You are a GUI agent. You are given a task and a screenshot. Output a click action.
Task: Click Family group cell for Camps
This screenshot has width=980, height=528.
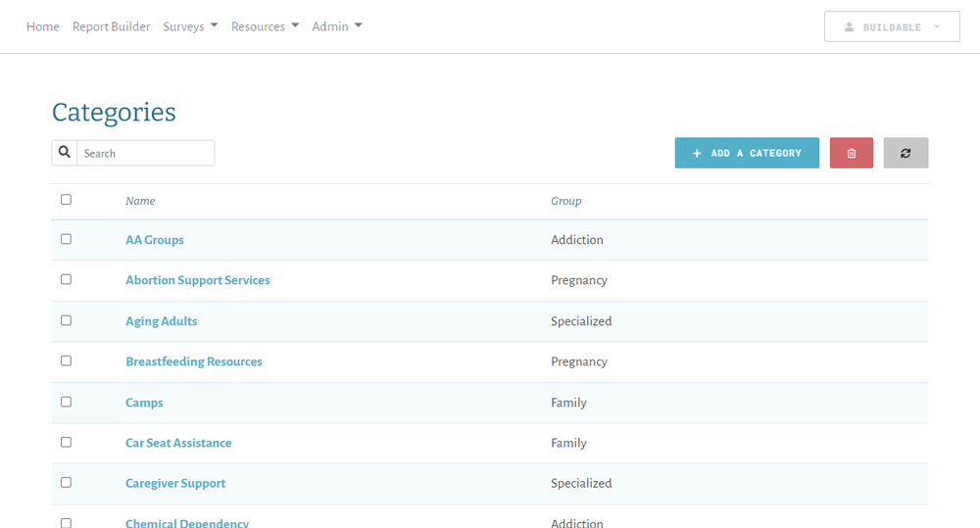pyautogui.click(x=568, y=403)
